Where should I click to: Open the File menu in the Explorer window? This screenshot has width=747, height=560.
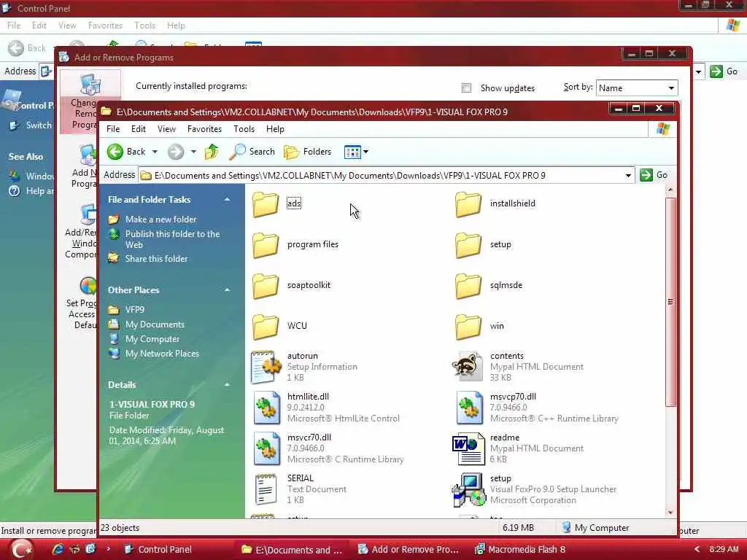point(113,129)
